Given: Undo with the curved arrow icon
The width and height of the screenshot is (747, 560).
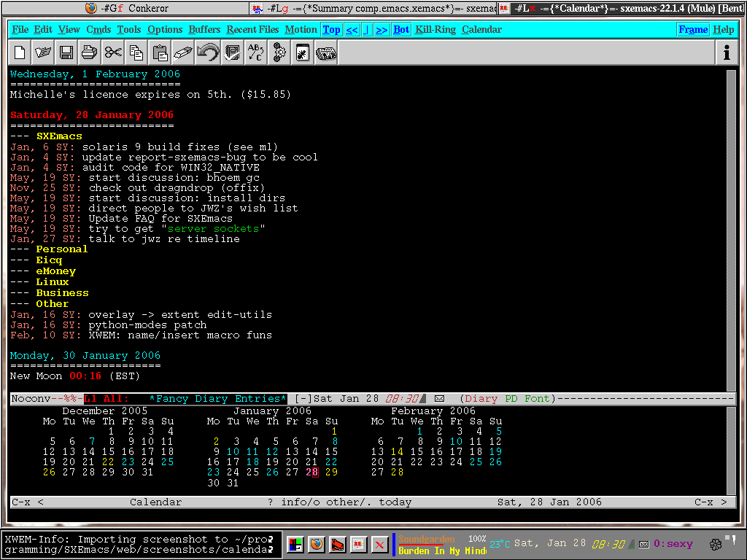Looking at the screenshot, I should 208,52.
